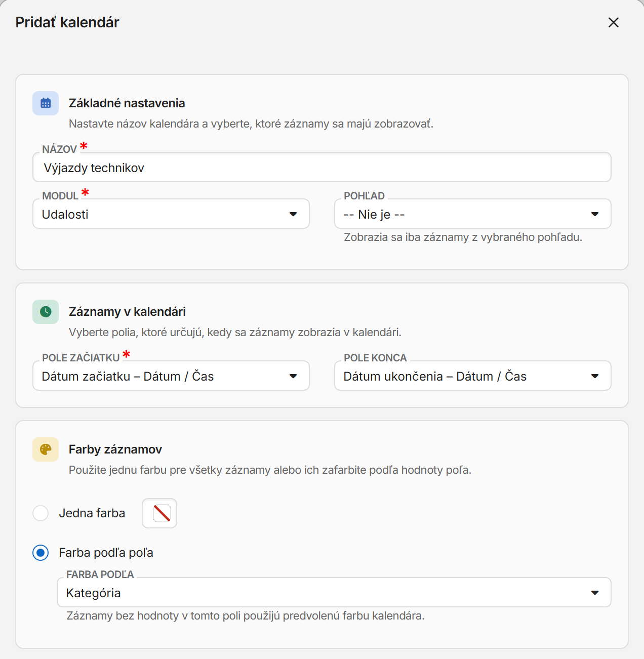Click the caret arrow in Farba podľa
Image resolution: width=644 pixels, height=659 pixels.
[595, 593]
